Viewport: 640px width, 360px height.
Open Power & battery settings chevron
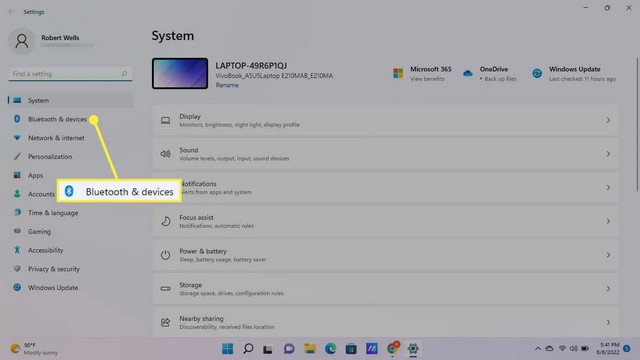click(608, 255)
